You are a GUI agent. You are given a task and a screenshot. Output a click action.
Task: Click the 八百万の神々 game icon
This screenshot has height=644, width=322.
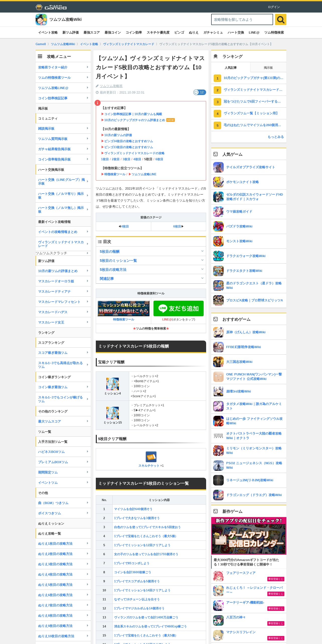pyautogui.click(x=218, y=620)
